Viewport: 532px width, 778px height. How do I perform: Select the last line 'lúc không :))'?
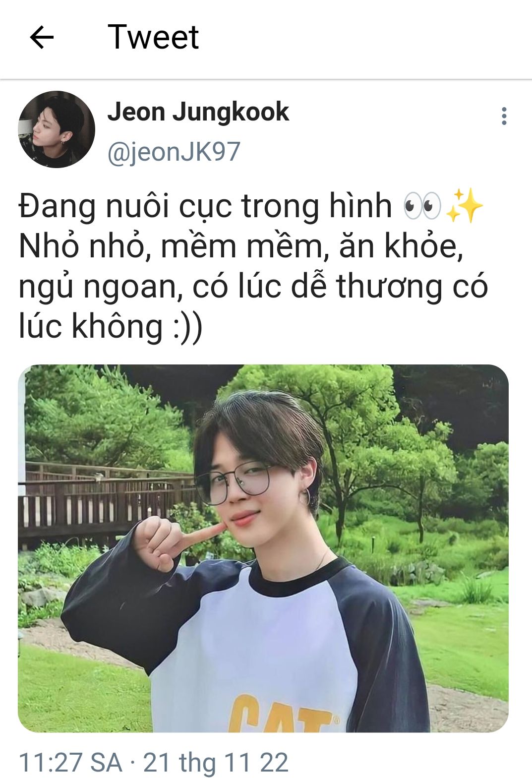coord(111,327)
